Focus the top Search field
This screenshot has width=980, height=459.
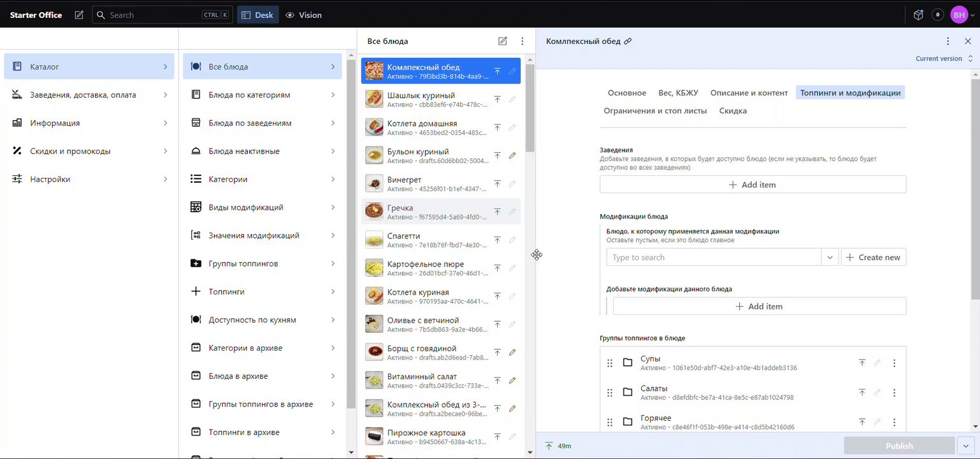162,15
